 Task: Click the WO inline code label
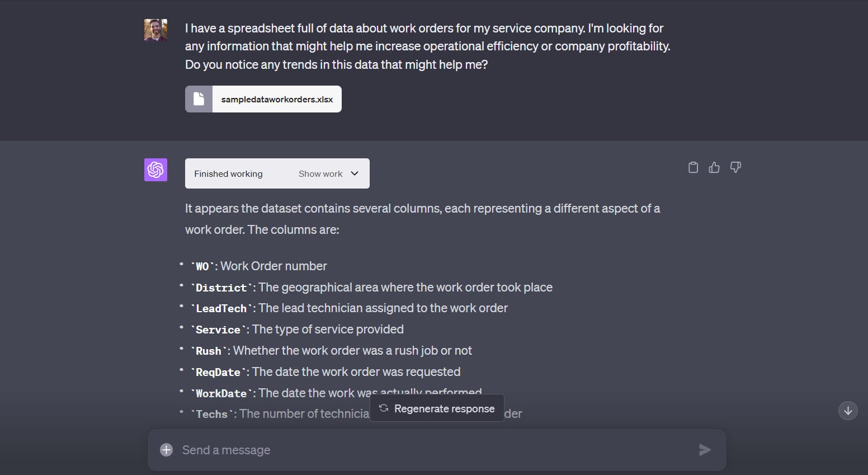tap(202, 266)
